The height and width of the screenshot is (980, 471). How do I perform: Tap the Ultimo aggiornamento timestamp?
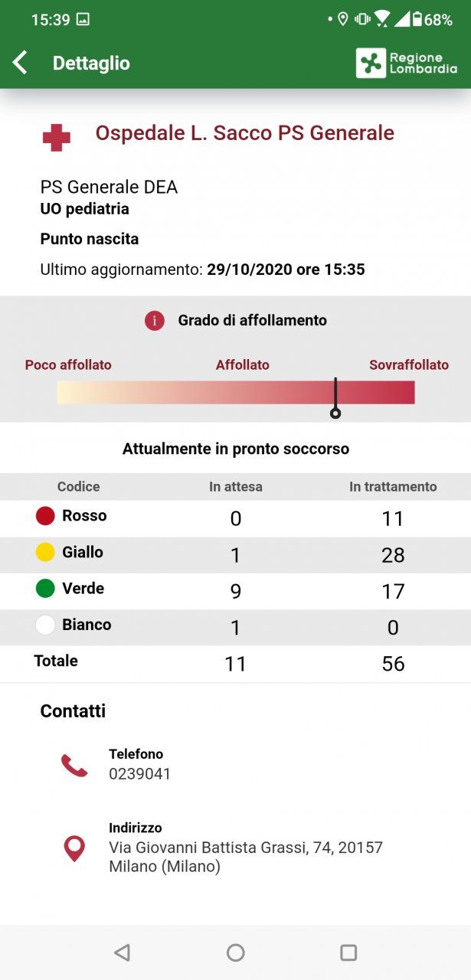tap(202, 269)
